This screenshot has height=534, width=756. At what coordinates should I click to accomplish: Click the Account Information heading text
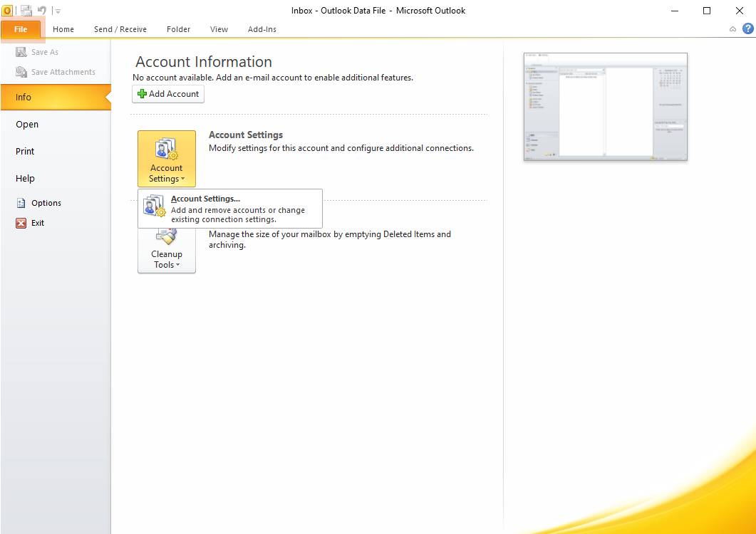click(204, 62)
